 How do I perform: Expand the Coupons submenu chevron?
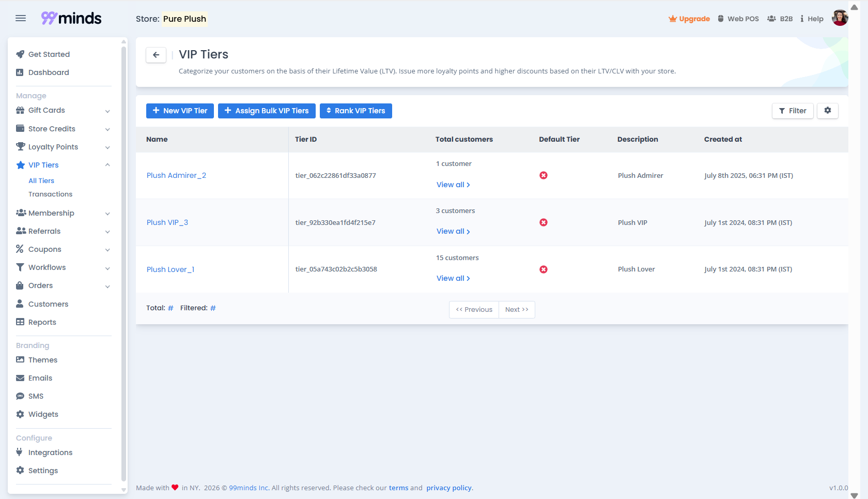coord(107,250)
